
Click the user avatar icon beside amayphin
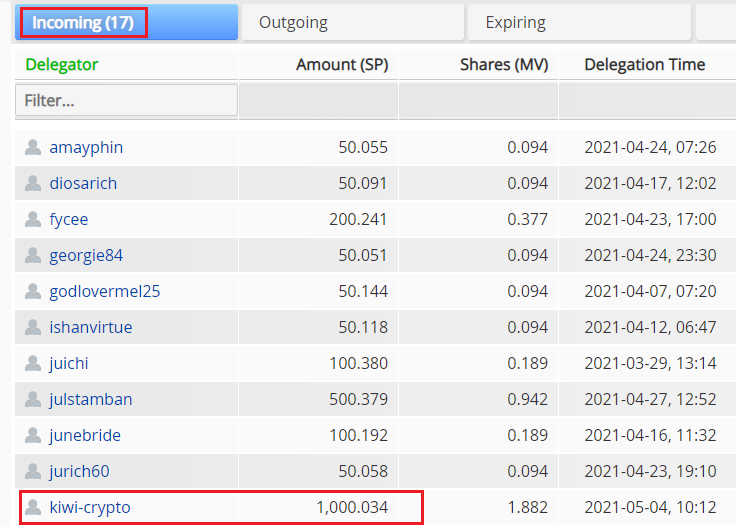click(33, 147)
